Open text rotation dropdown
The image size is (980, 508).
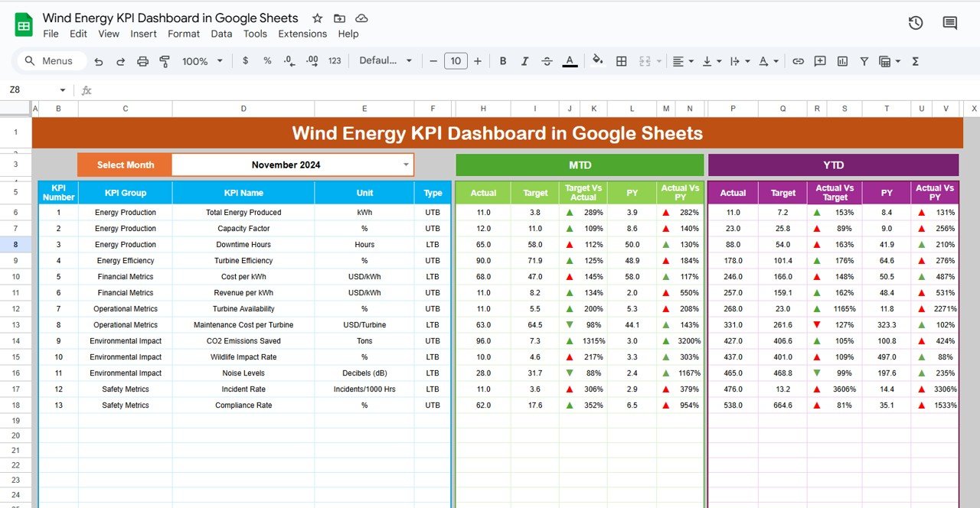pyautogui.click(x=768, y=61)
